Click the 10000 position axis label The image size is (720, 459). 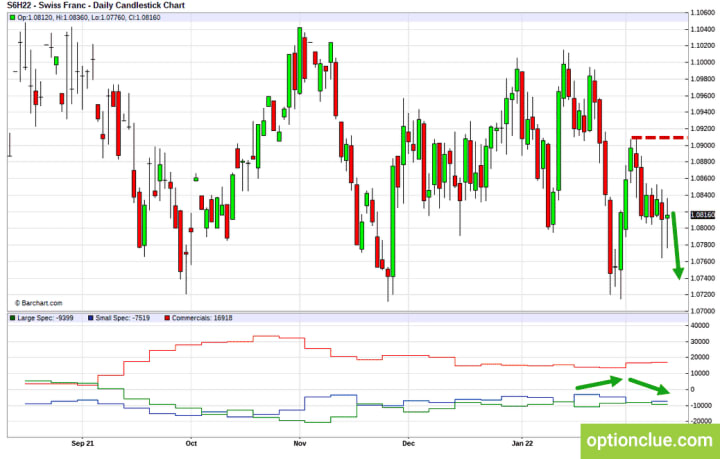[699, 373]
